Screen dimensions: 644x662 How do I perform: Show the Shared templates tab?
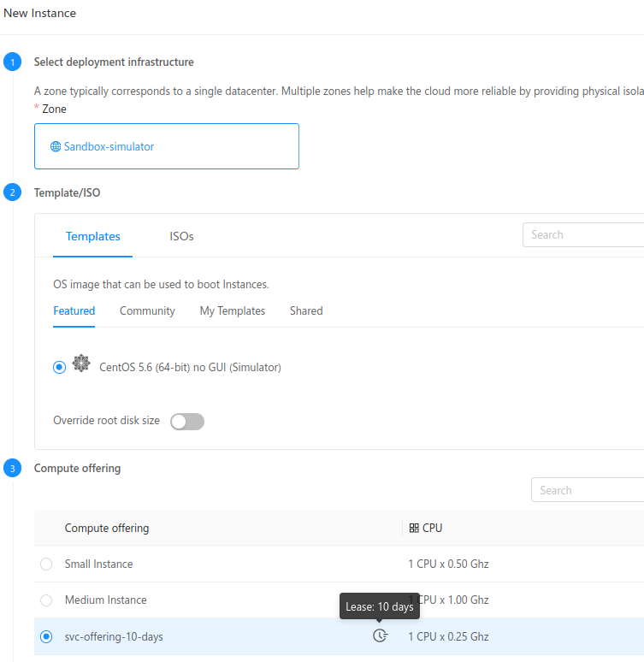pos(306,310)
